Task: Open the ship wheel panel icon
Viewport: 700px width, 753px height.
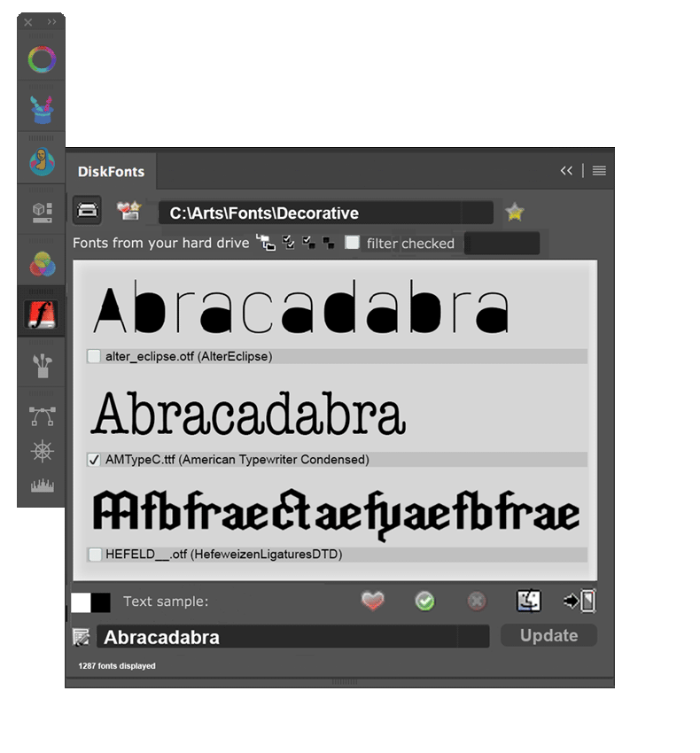Action: (41, 452)
